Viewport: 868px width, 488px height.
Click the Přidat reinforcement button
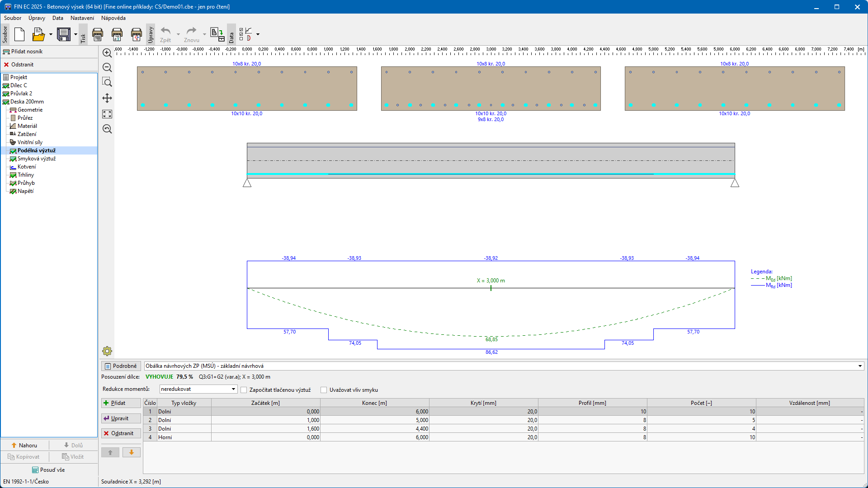(x=121, y=403)
